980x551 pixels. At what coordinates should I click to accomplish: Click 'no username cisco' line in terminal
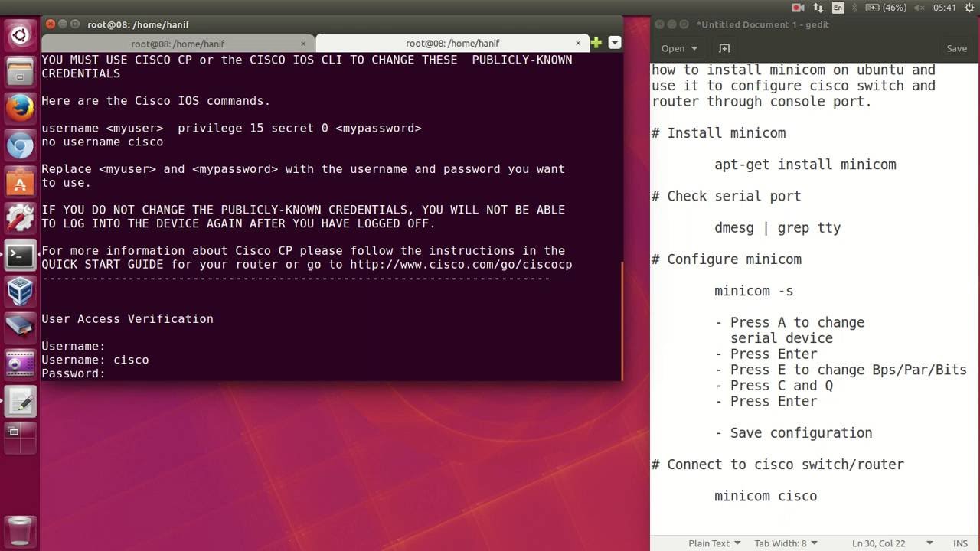point(102,142)
